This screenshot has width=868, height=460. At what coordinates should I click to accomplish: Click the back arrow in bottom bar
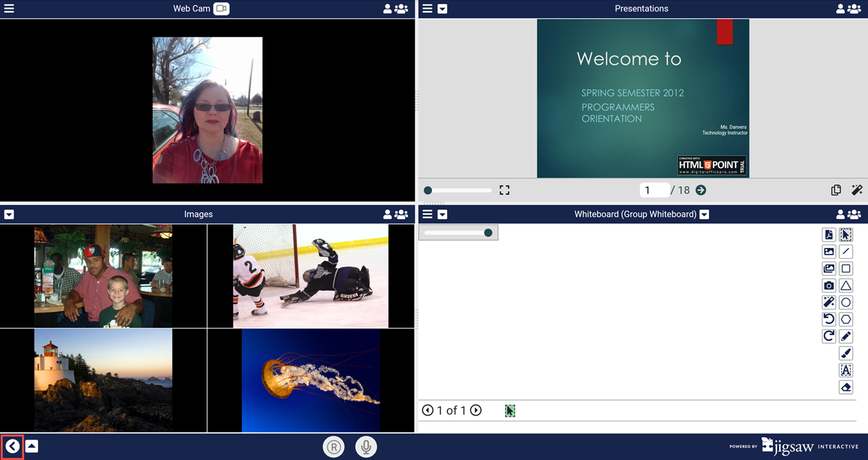point(12,446)
